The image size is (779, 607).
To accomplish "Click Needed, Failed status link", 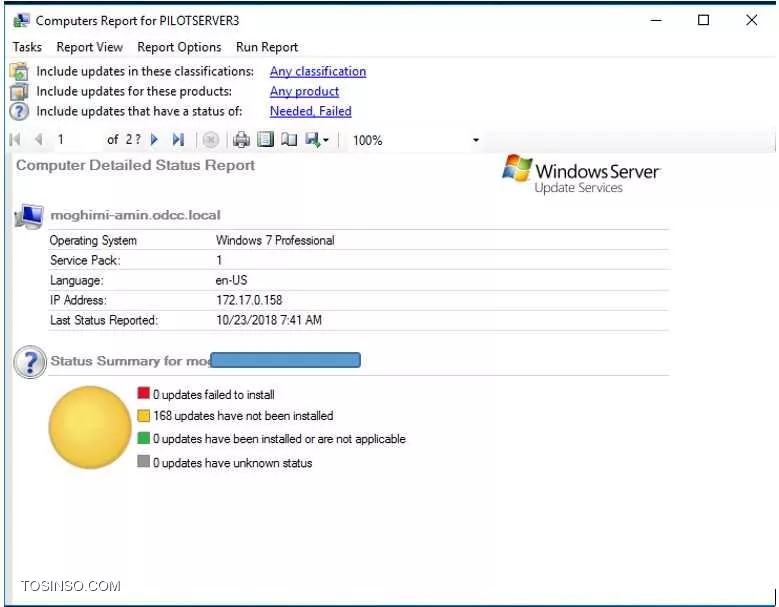I will point(311,111).
